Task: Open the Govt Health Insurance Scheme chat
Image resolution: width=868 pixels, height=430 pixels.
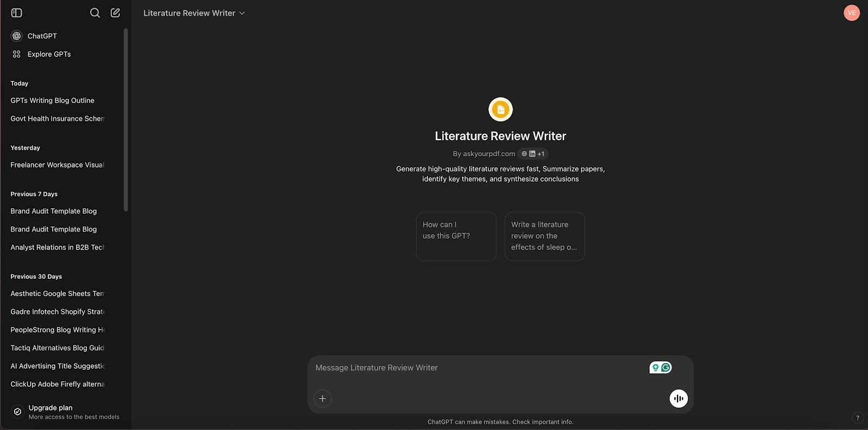Action: click(58, 119)
